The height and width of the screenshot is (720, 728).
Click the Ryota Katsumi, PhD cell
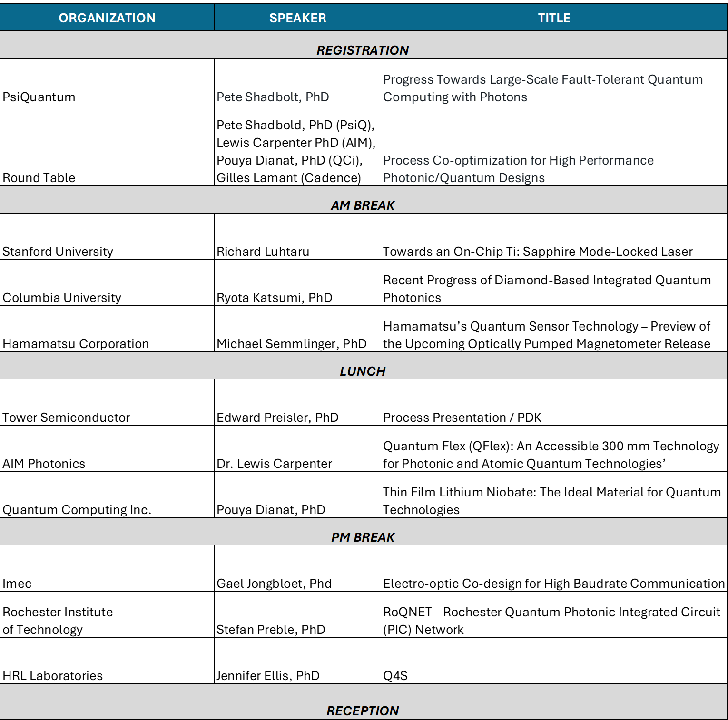pyautogui.click(x=297, y=282)
